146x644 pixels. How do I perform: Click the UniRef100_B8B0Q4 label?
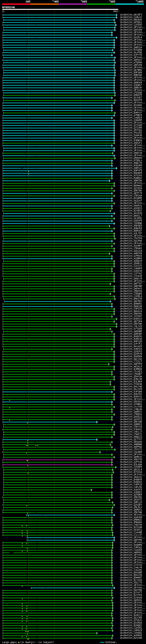coord(131,75)
